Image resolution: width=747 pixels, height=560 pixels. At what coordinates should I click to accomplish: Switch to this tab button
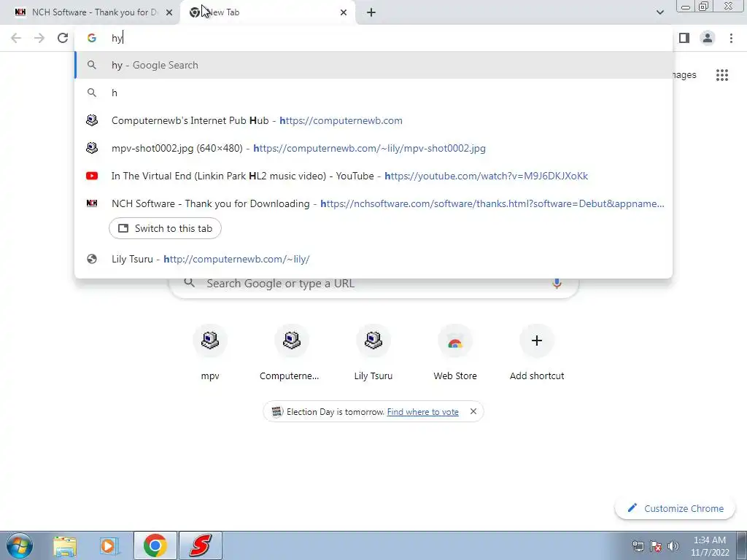point(165,228)
